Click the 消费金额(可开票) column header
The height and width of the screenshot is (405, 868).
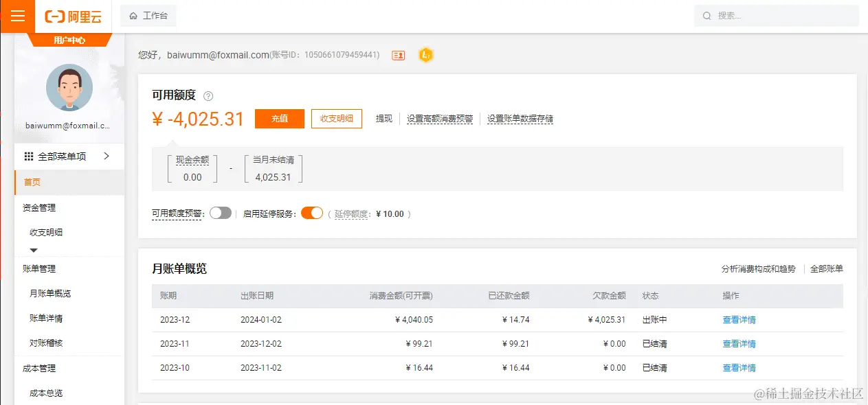(401, 296)
